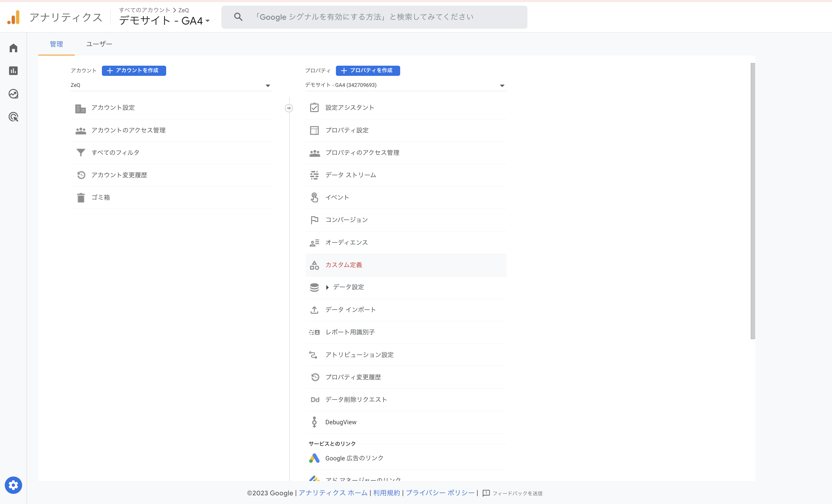
Task: Select the データ インポート row text
Action: (351, 310)
